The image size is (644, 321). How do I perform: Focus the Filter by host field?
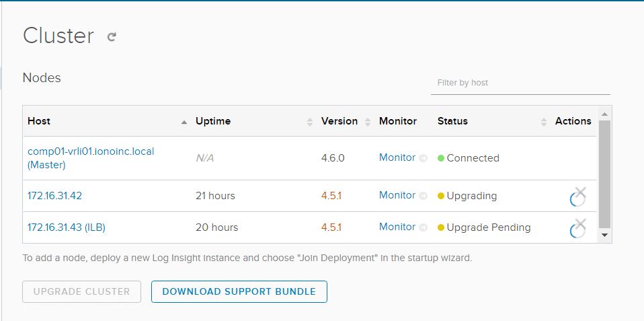pyautogui.click(x=520, y=83)
